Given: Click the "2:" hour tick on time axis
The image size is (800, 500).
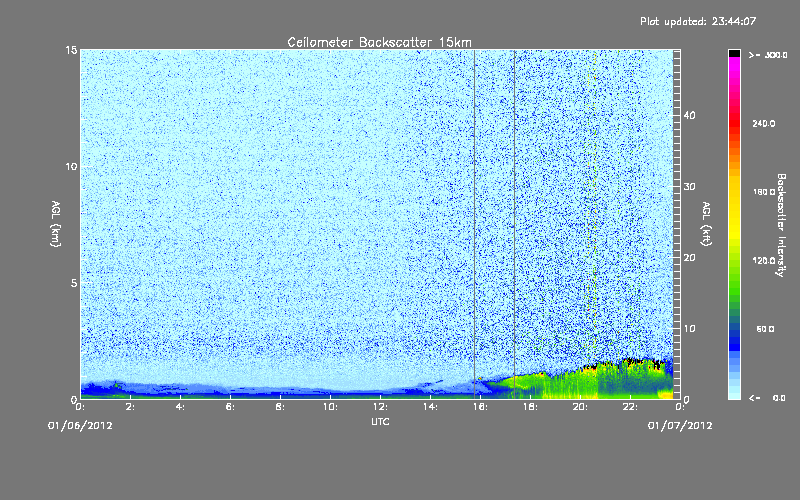Looking at the screenshot, I should click(130, 407).
